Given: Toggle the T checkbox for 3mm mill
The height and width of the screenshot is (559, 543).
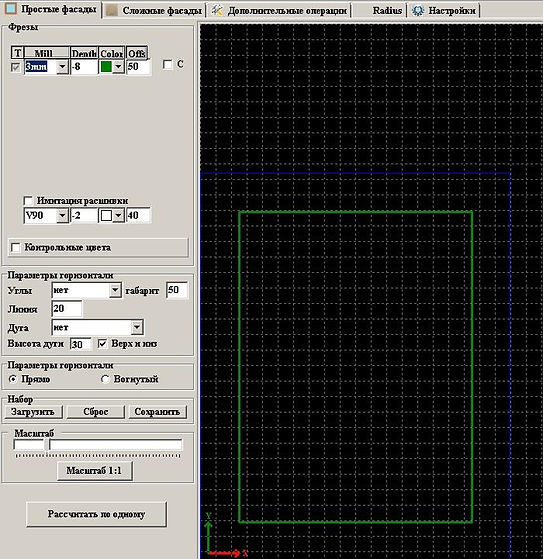Looking at the screenshot, I should (x=15, y=67).
